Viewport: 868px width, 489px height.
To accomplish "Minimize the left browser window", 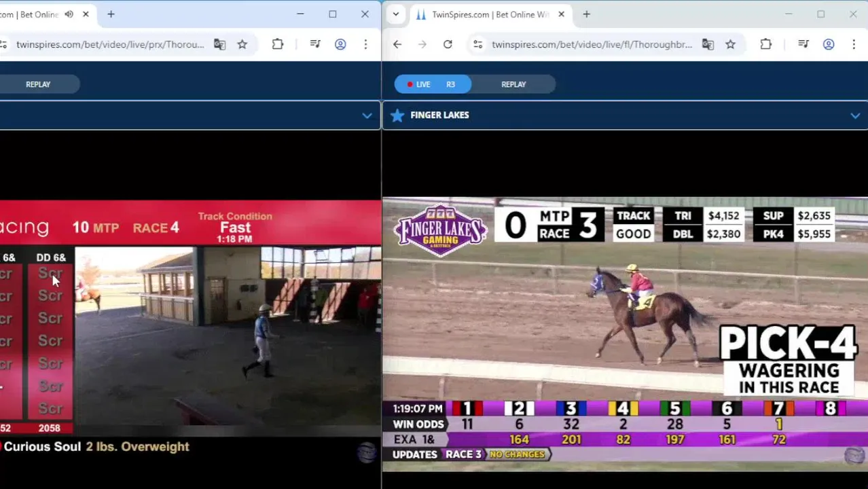I will coord(300,14).
